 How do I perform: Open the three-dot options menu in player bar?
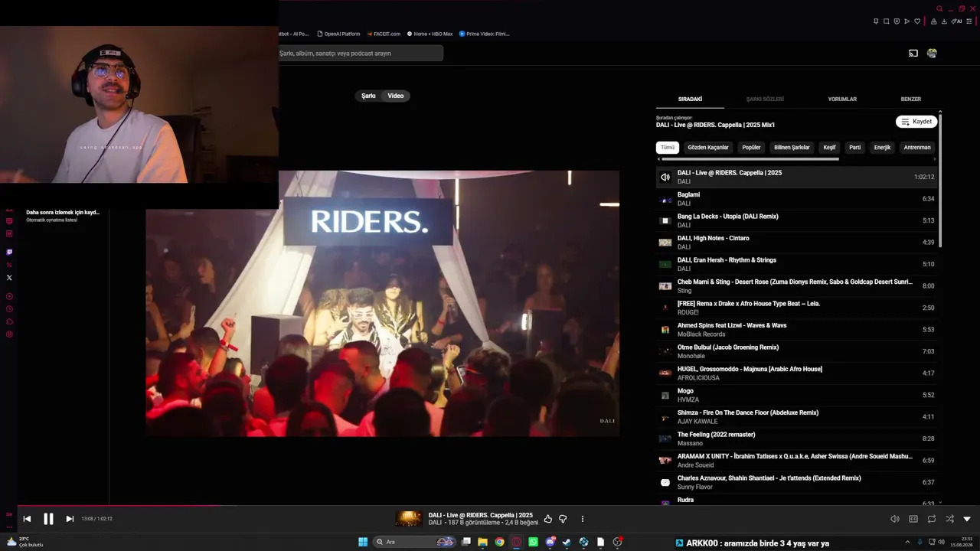pos(582,519)
